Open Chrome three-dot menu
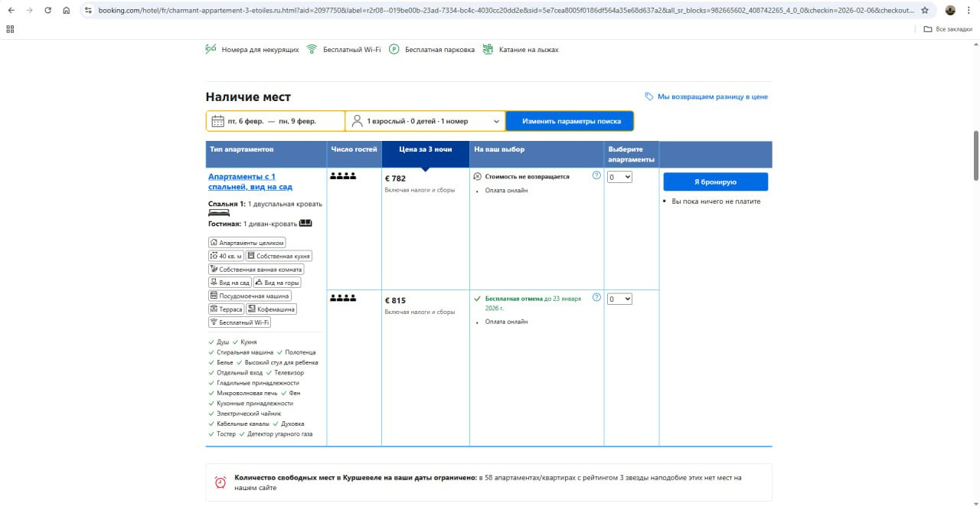The image size is (980, 507). (x=969, y=11)
